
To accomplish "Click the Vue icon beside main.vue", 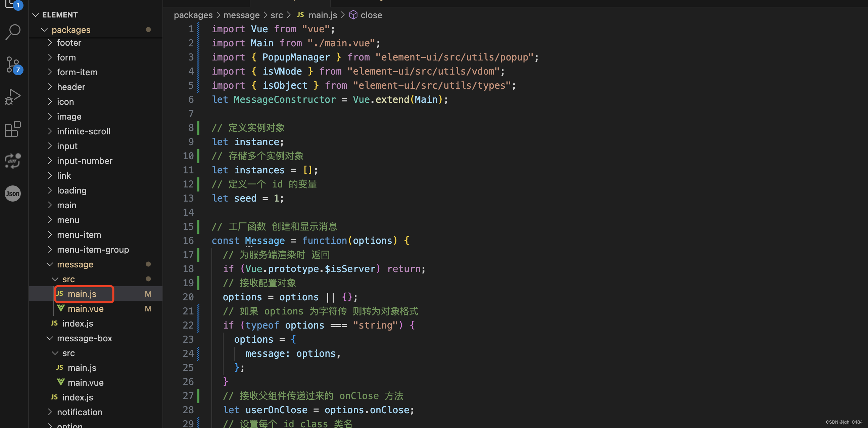I will click(61, 308).
